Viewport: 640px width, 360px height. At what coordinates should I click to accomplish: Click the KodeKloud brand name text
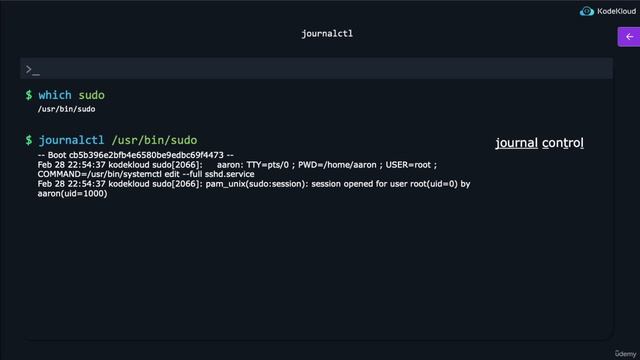click(616, 11)
